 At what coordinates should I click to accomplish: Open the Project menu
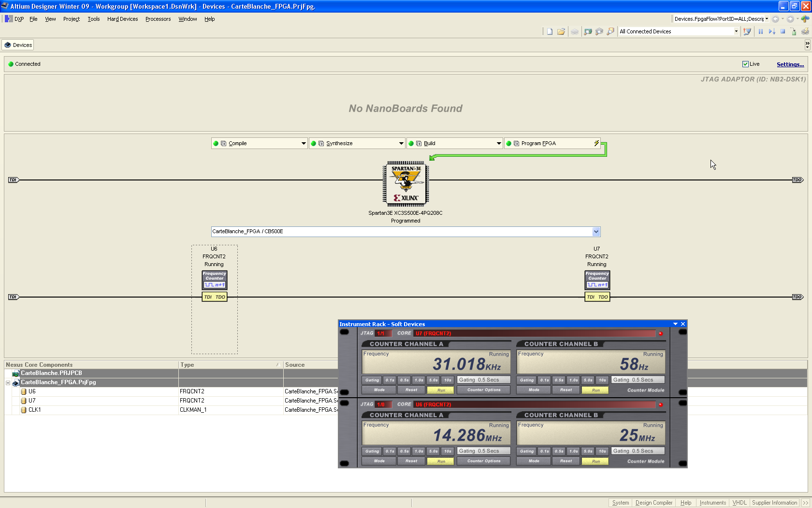click(x=72, y=19)
